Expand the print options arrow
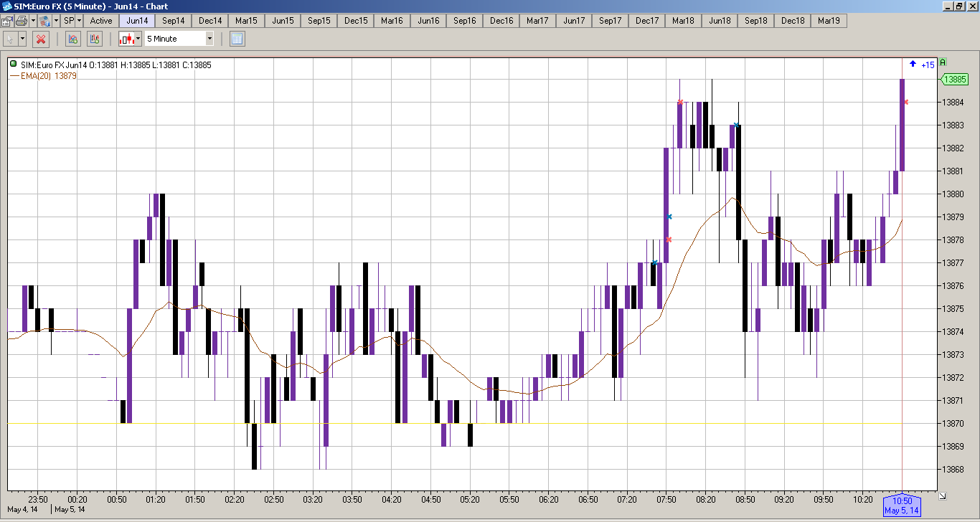 (x=32, y=21)
